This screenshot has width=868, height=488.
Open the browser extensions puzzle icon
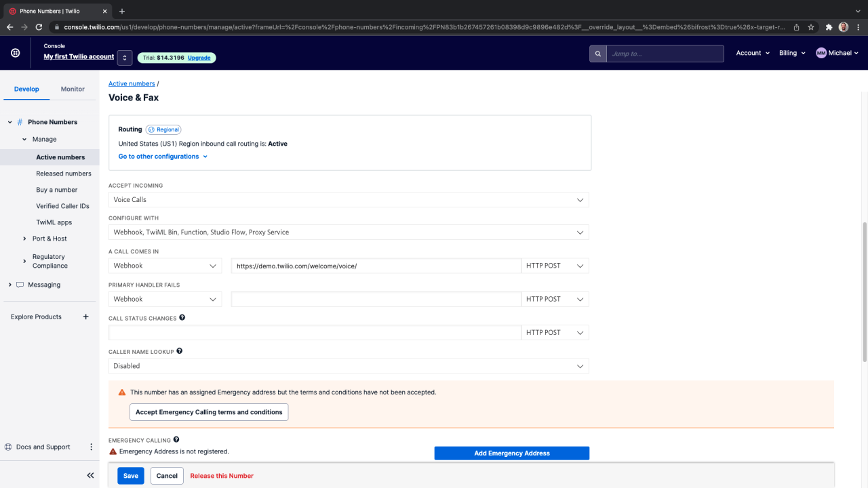(x=829, y=27)
